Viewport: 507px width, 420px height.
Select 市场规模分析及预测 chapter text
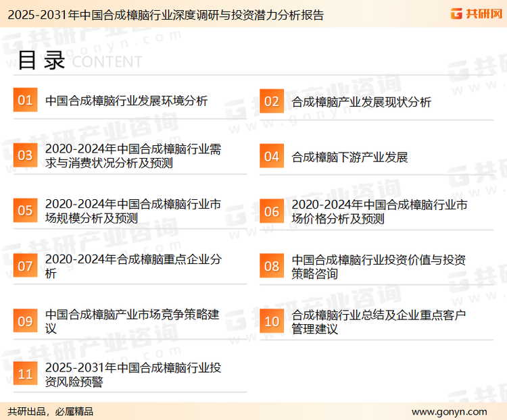pyautogui.click(x=133, y=211)
